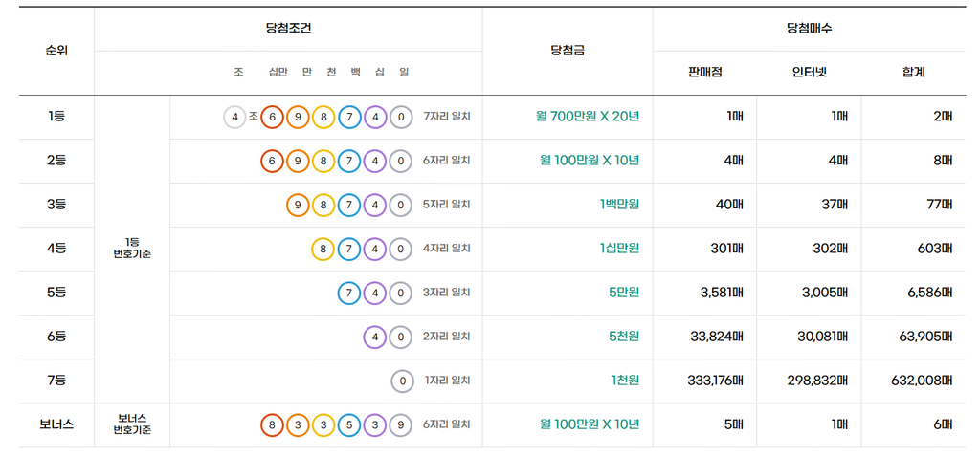
Task: Click the 77매 total count
Action: (x=938, y=205)
